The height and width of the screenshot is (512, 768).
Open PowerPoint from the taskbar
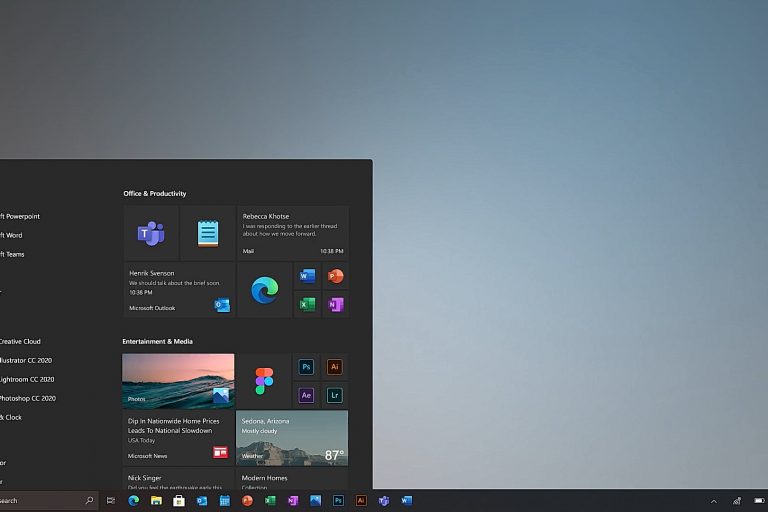[247, 501]
